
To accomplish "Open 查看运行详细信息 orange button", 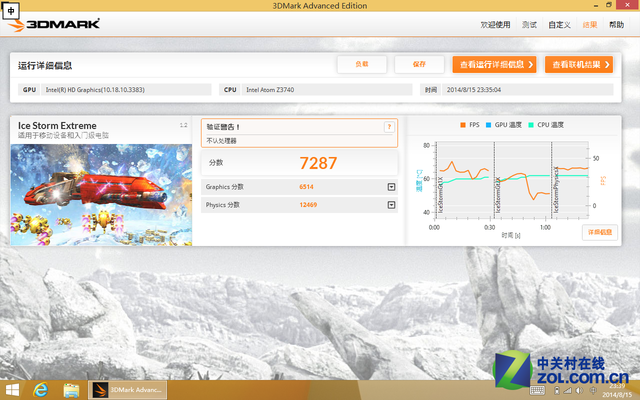I will (x=494, y=64).
